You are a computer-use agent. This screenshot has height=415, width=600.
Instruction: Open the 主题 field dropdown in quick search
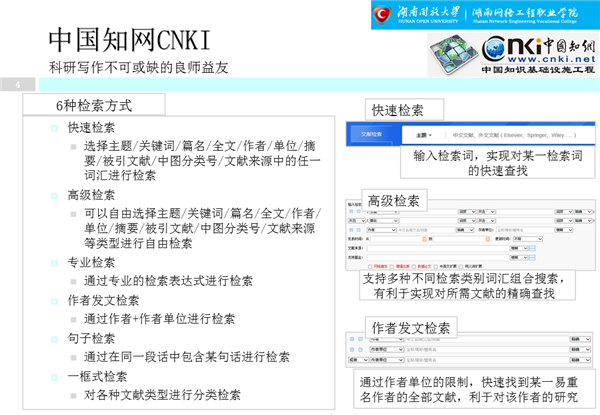click(x=424, y=135)
